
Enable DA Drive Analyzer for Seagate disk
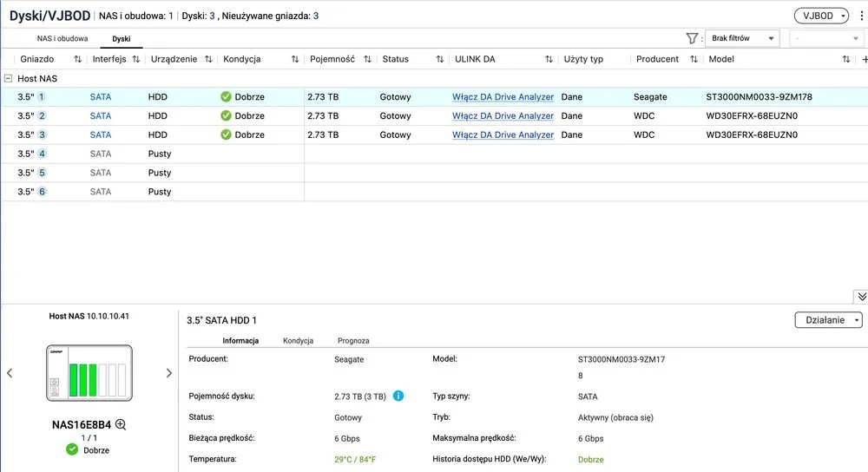(x=503, y=97)
